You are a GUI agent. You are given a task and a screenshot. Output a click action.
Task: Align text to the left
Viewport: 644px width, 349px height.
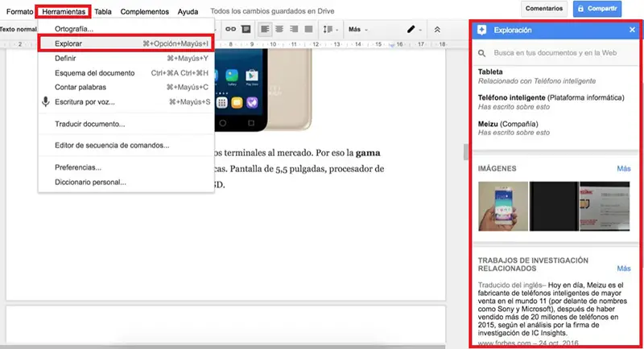coord(265,29)
